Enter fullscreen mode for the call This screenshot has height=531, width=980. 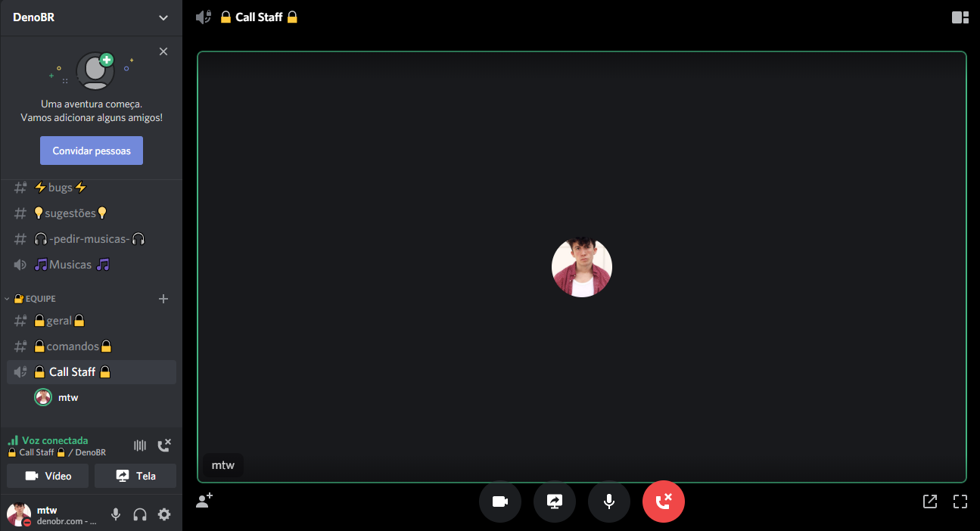click(960, 501)
